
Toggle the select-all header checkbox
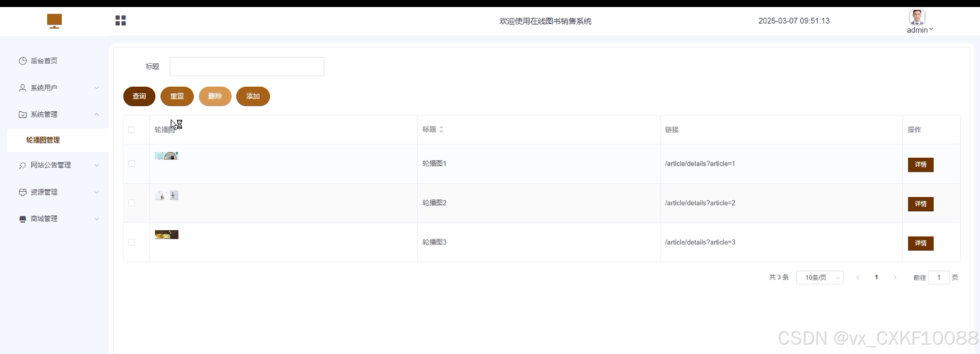[x=132, y=130]
